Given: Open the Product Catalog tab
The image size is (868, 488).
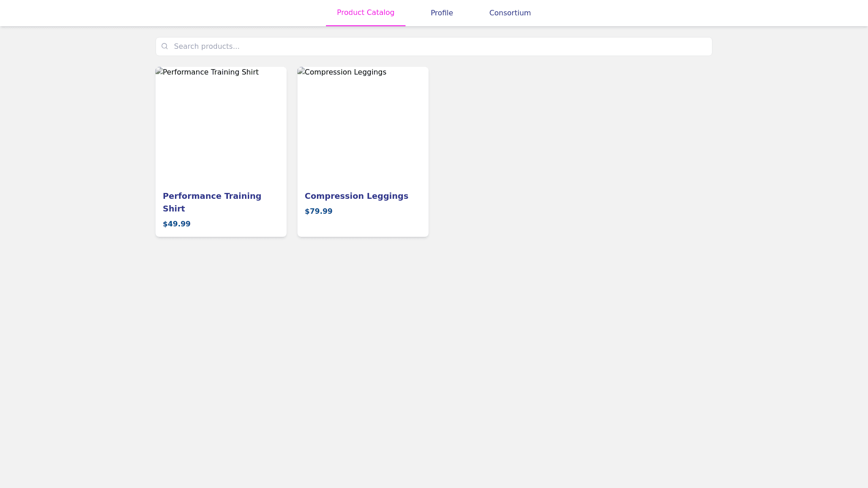Looking at the screenshot, I should click(365, 13).
